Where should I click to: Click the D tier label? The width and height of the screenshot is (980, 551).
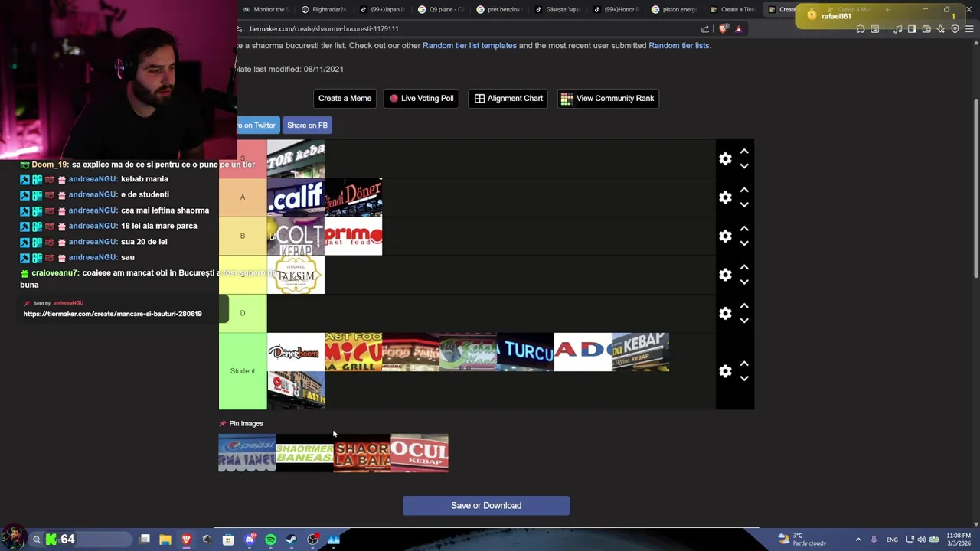243,313
